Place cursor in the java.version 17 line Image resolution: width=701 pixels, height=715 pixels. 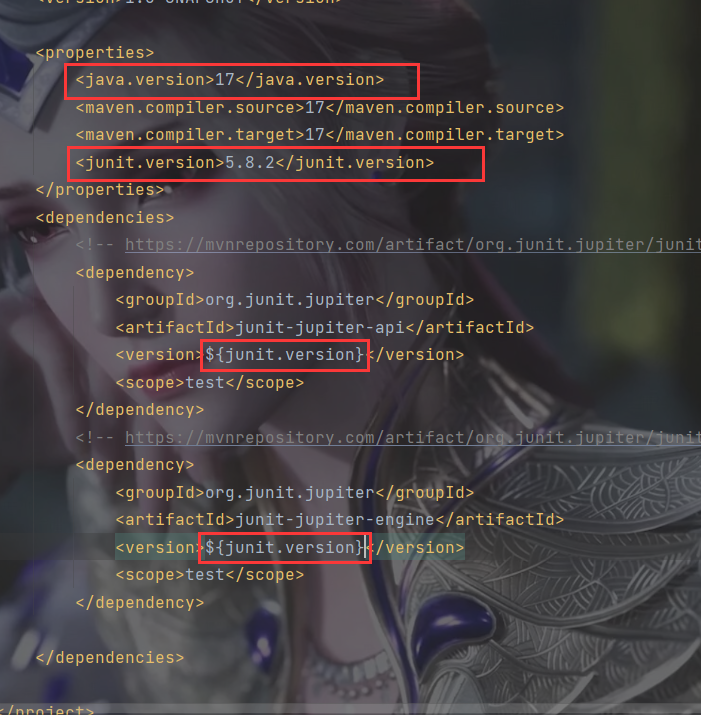click(x=230, y=80)
